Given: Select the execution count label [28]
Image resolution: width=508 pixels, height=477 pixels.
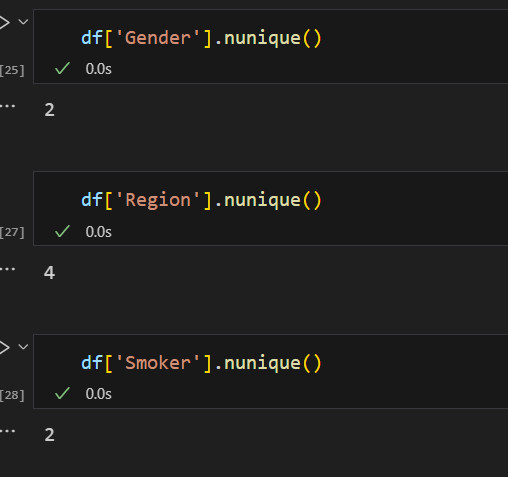Looking at the screenshot, I should click(x=12, y=395).
